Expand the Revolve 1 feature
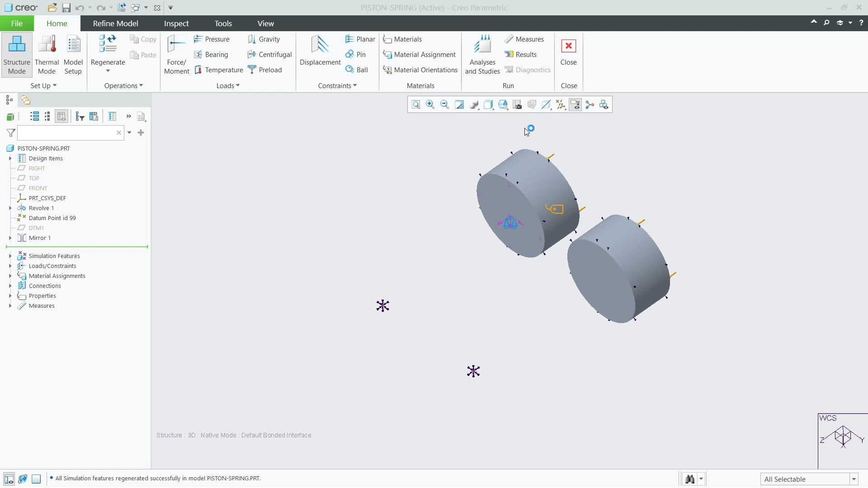Viewport: 868px width, 488px height. pos(10,208)
